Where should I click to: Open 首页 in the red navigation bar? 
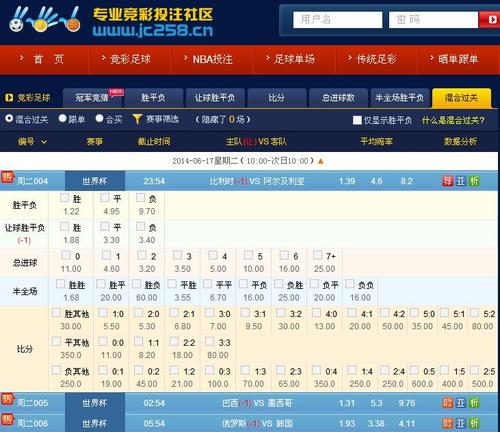[48, 59]
